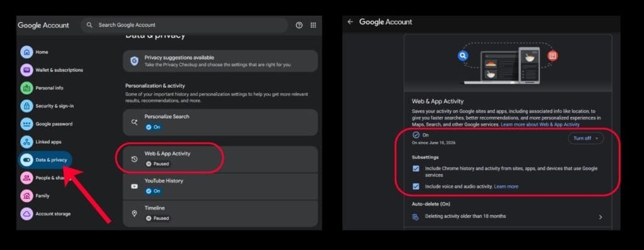644x250 pixels.
Task: Click the YouTube History icon
Action: click(135, 187)
